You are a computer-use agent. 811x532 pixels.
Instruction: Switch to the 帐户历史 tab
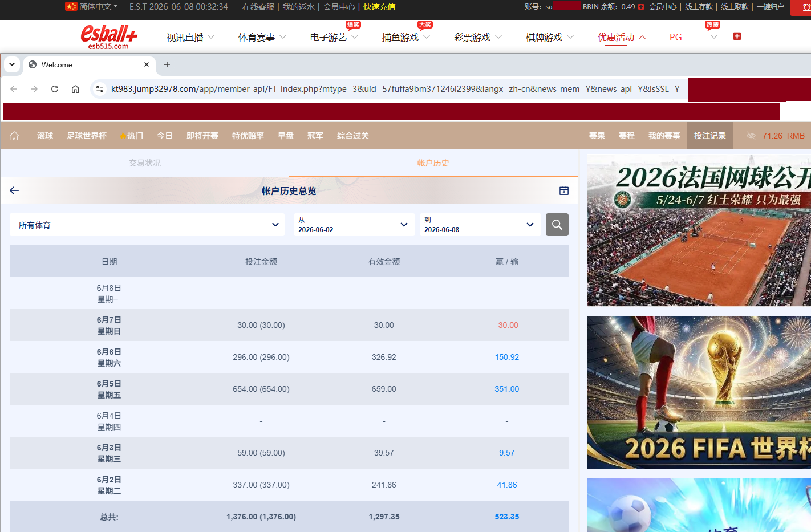(x=433, y=163)
